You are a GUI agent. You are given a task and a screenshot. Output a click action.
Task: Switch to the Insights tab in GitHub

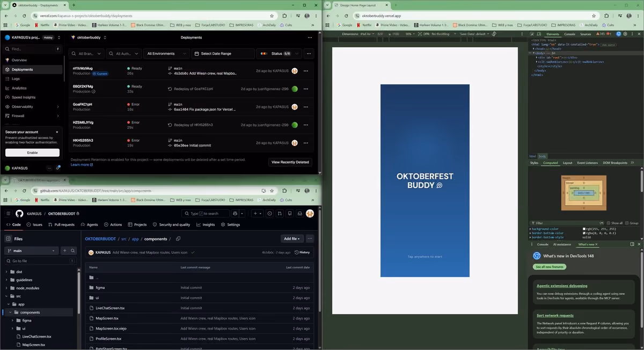pyautogui.click(x=206, y=224)
